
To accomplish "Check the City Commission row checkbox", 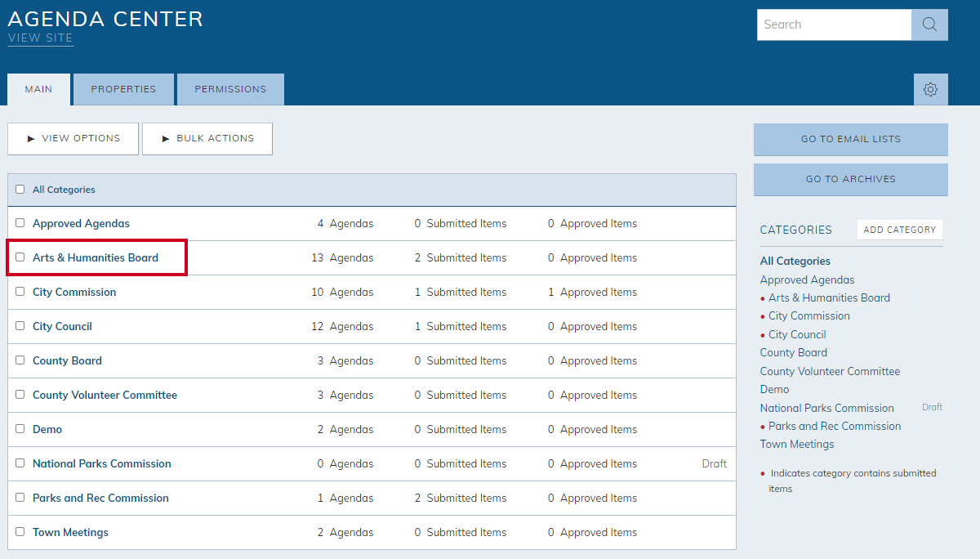I will point(20,292).
